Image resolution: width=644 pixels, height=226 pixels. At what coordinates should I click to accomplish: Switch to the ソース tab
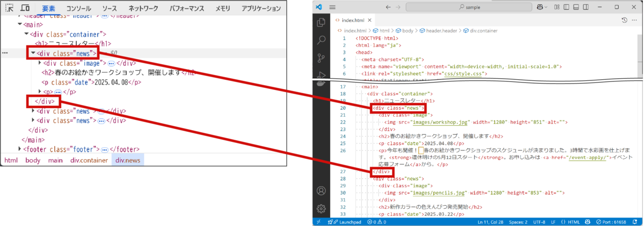point(109,9)
